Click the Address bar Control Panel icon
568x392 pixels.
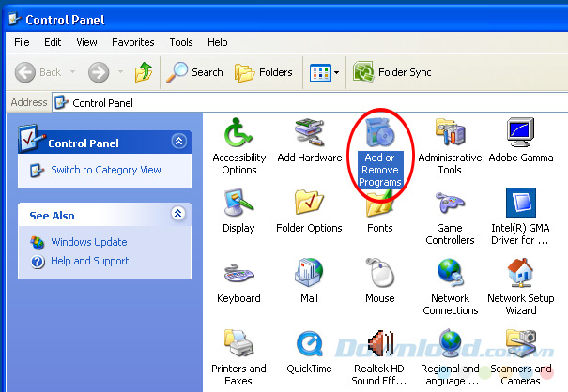coord(61,103)
